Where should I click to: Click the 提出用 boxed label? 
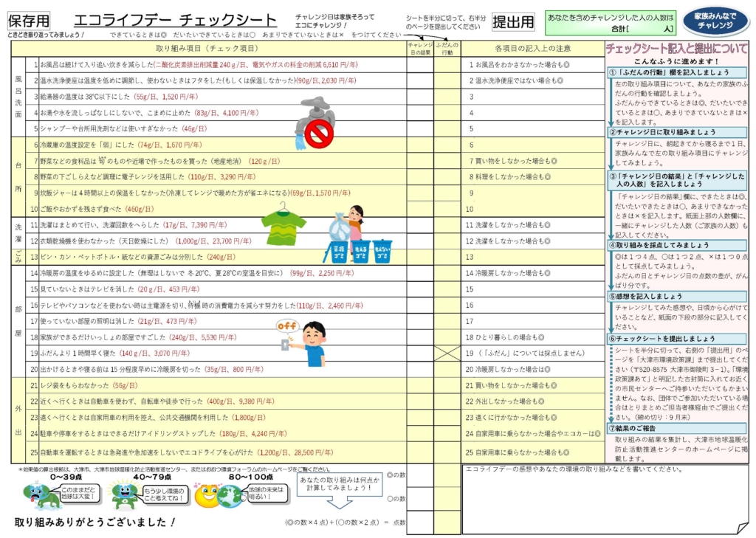point(514,21)
